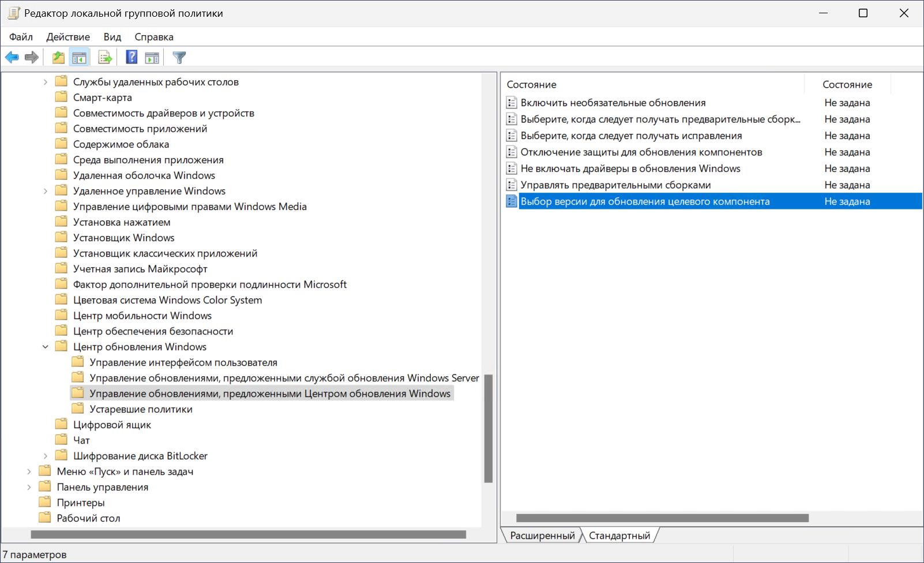Select 'Установка нажатием' tree folder
The height and width of the screenshot is (563, 924).
pyautogui.click(x=122, y=222)
